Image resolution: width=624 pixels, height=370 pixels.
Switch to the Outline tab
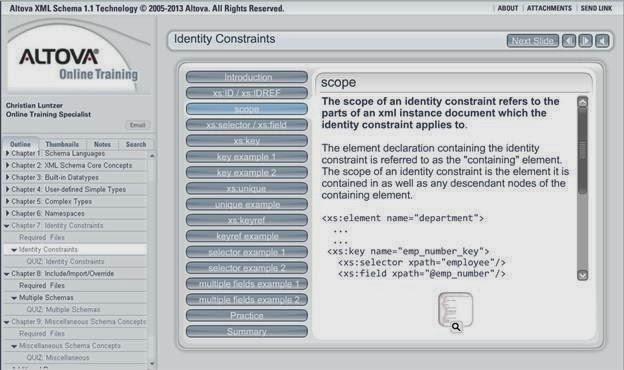20,144
